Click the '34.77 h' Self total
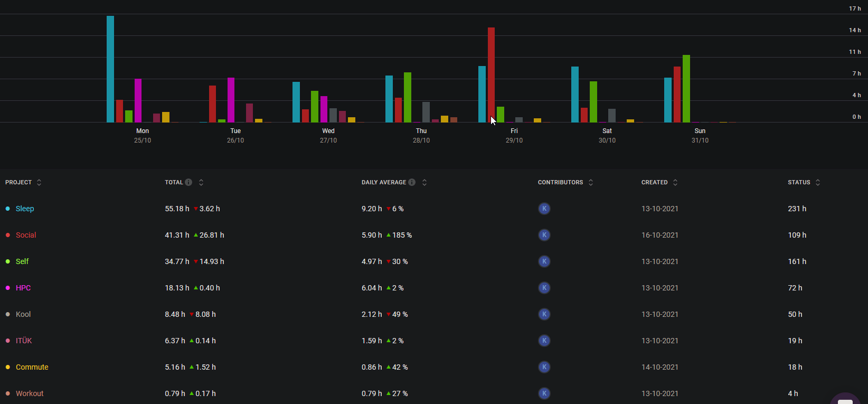This screenshot has width=868, height=404. coord(177,261)
